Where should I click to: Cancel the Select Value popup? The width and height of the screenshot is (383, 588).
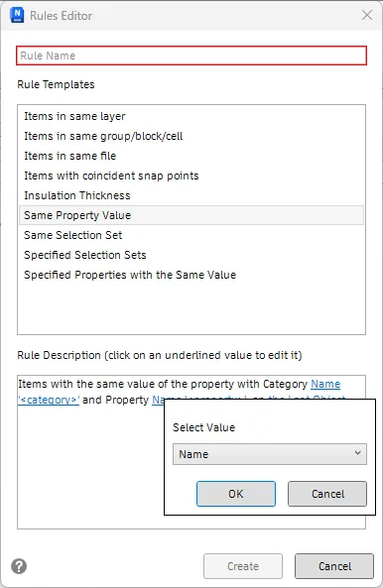[x=327, y=494]
